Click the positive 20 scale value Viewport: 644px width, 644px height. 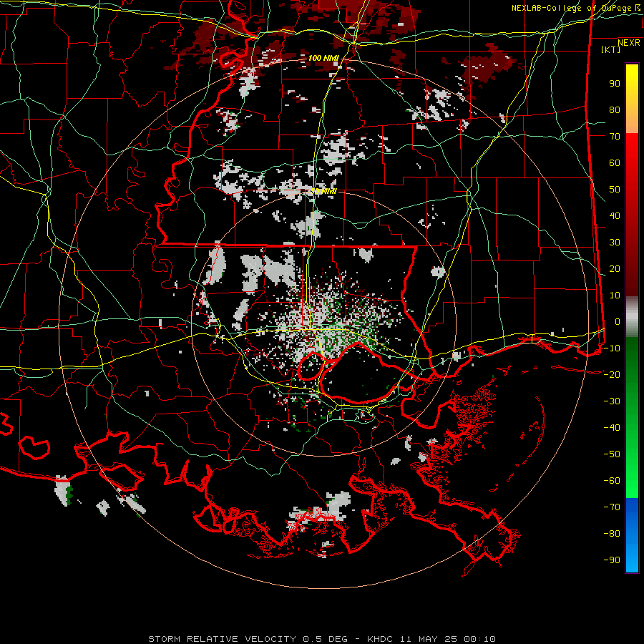(x=615, y=268)
